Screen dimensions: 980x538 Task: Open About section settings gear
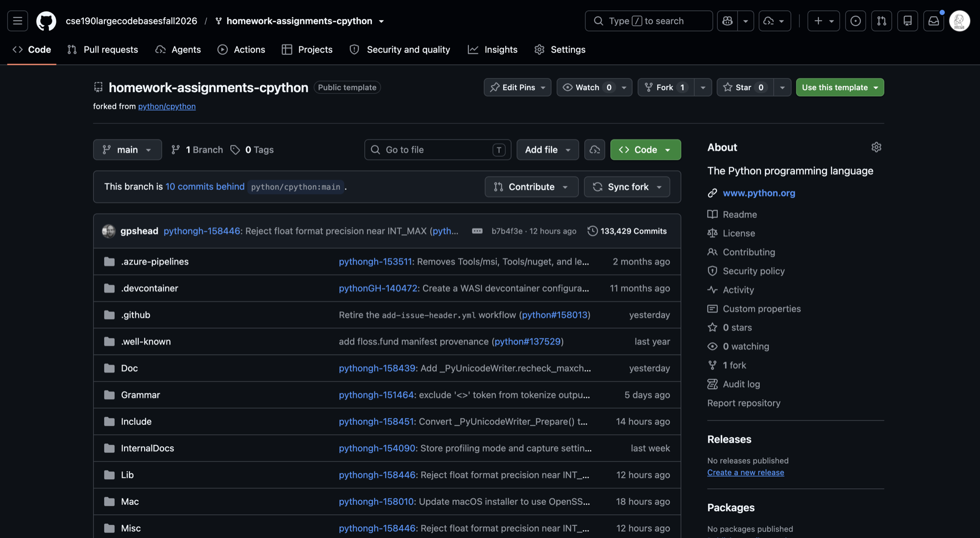click(x=877, y=147)
